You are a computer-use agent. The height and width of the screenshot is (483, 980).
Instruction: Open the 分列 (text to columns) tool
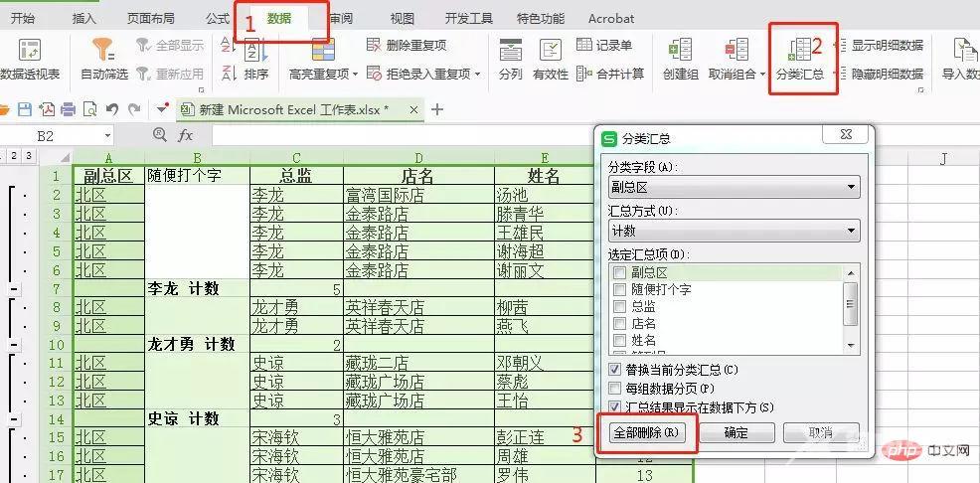510,52
